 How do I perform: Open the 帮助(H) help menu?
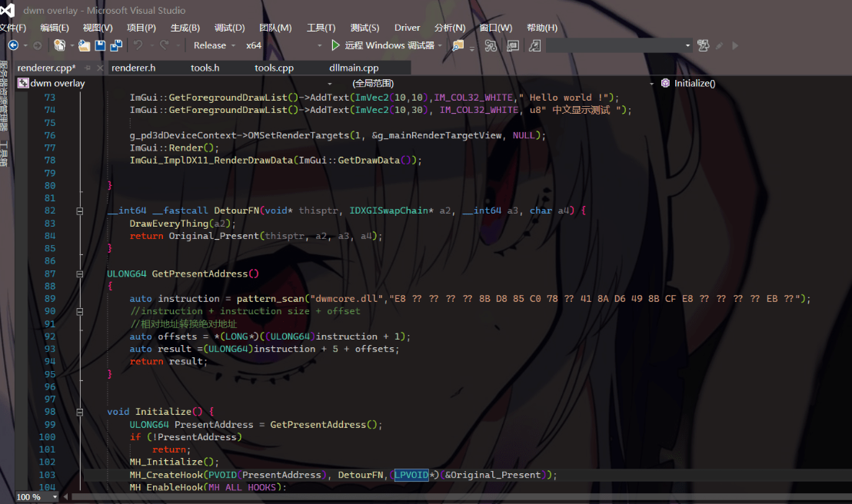[x=542, y=28]
